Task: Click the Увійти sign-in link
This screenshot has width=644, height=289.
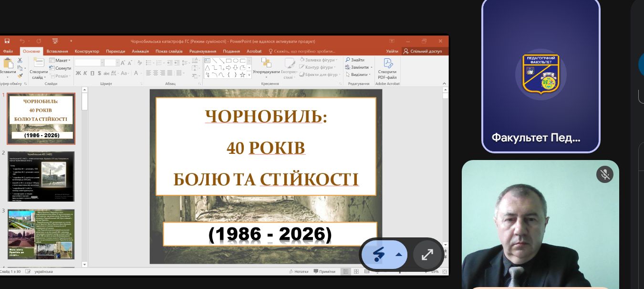Action: click(392, 51)
